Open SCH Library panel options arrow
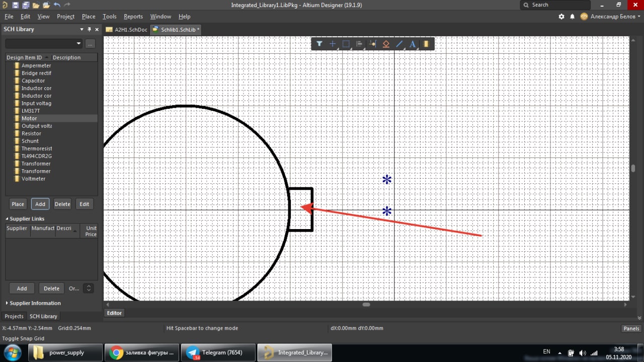Viewport: 644px width, 362px height. click(82, 29)
